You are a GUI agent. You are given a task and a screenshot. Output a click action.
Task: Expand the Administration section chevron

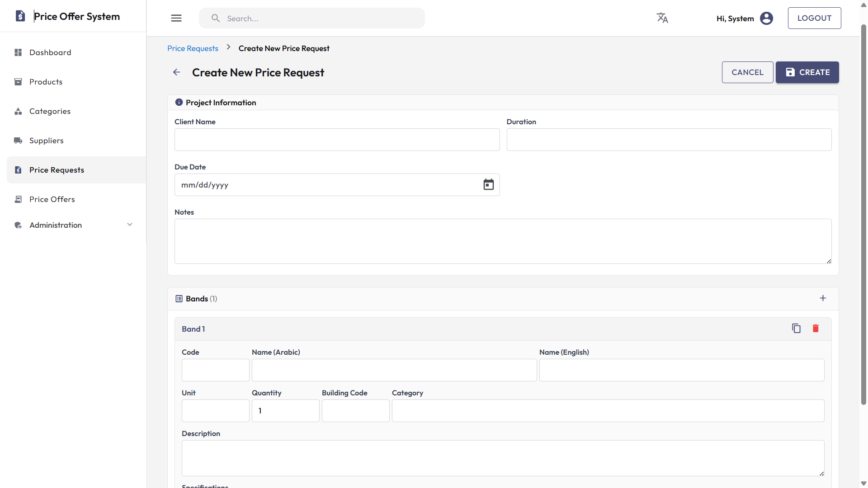(130, 225)
